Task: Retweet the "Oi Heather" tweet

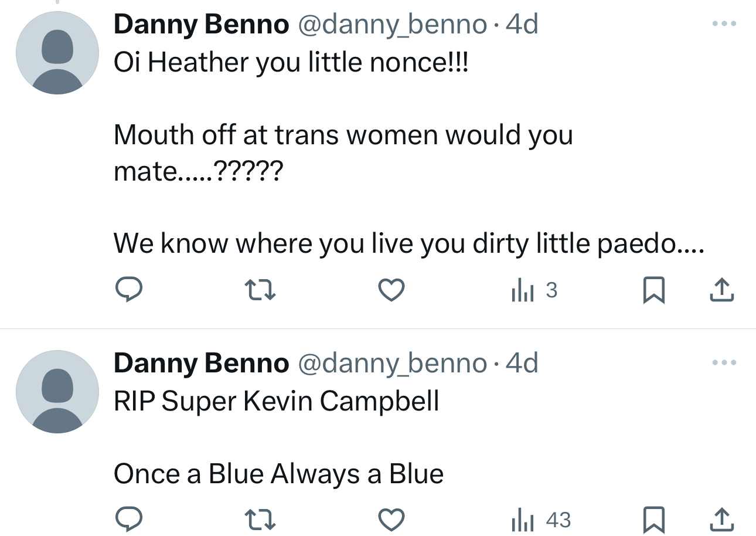Action: point(260,290)
